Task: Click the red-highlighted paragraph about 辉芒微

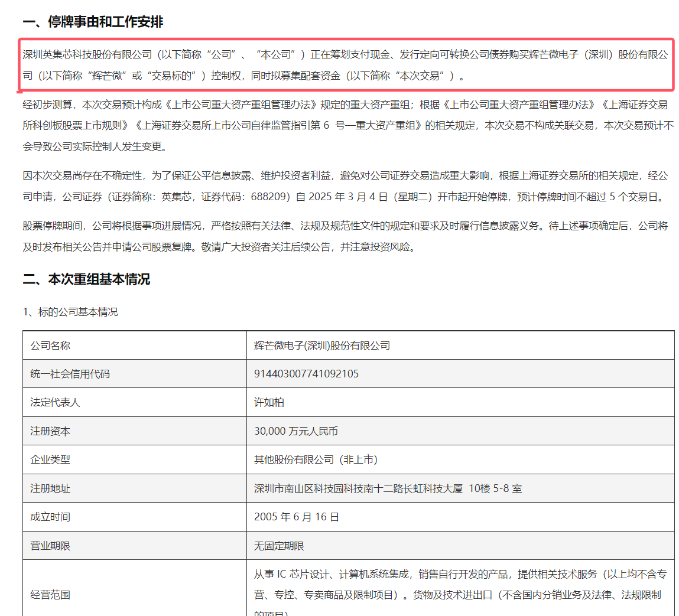Action: pyautogui.click(x=346, y=65)
